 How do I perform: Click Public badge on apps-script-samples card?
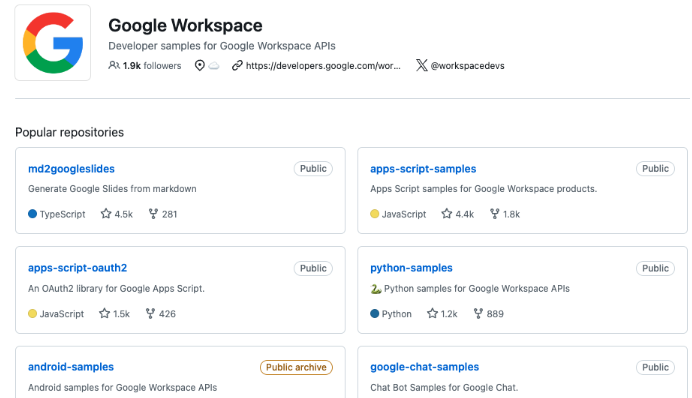pyautogui.click(x=655, y=169)
